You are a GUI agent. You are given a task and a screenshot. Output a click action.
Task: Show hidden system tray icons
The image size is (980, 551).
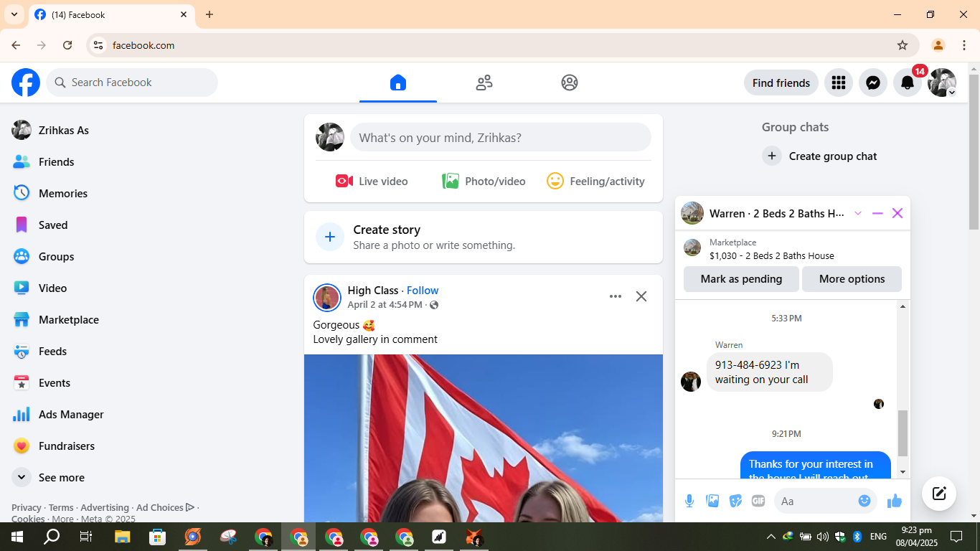(771, 537)
